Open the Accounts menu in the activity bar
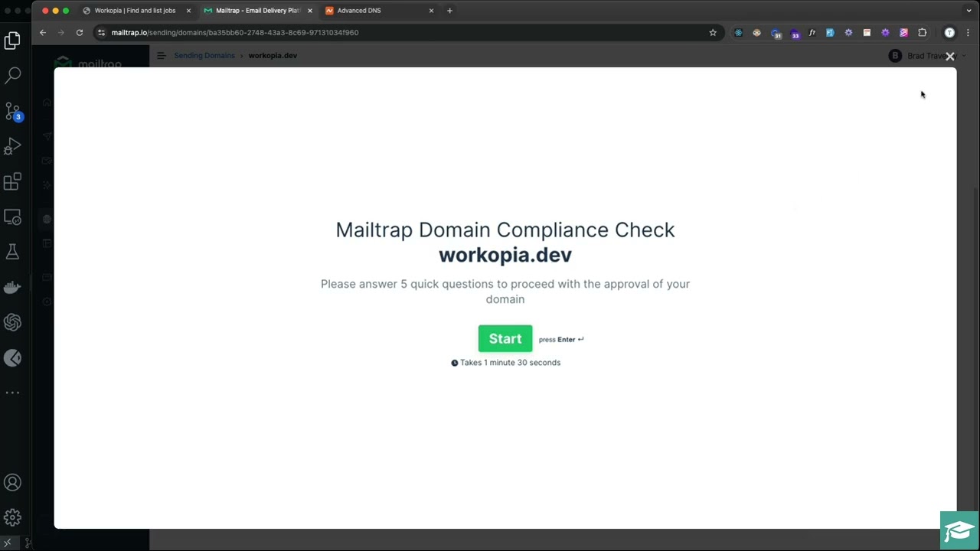The height and width of the screenshot is (551, 980). [x=12, y=483]
